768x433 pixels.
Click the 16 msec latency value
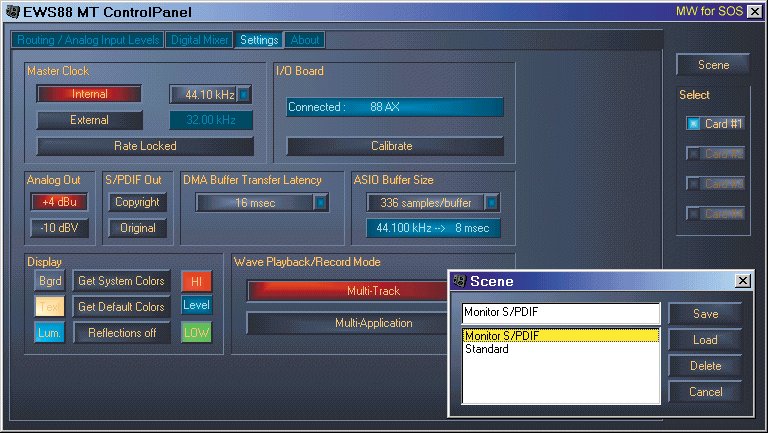(x=255, y=202)
